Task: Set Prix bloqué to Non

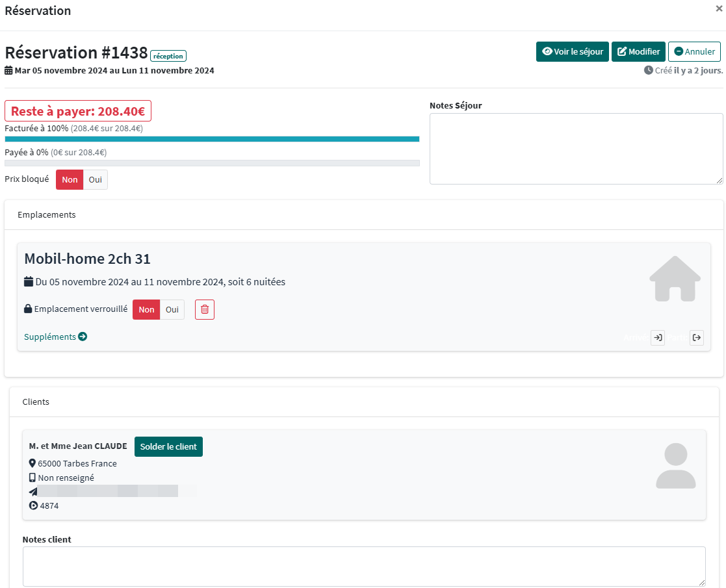Action: click(x=70, y=180)
